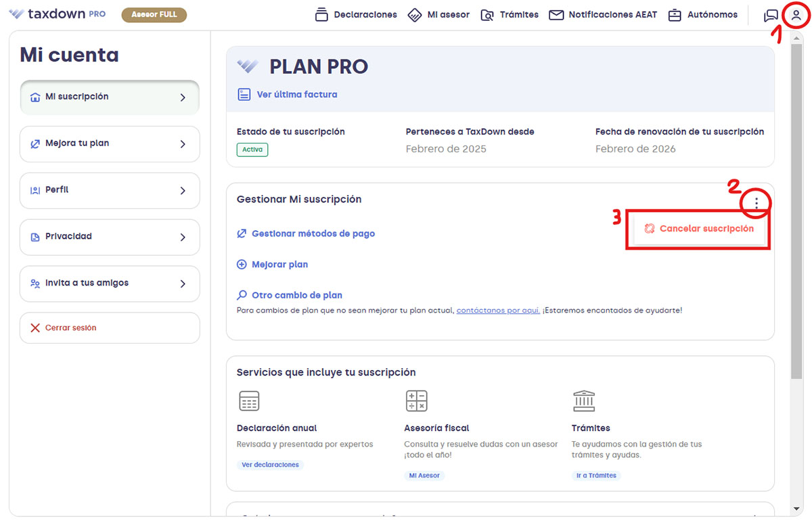Click the scrollbar down arrow
This screenshot has width=812, height=523.
[796, 509]
